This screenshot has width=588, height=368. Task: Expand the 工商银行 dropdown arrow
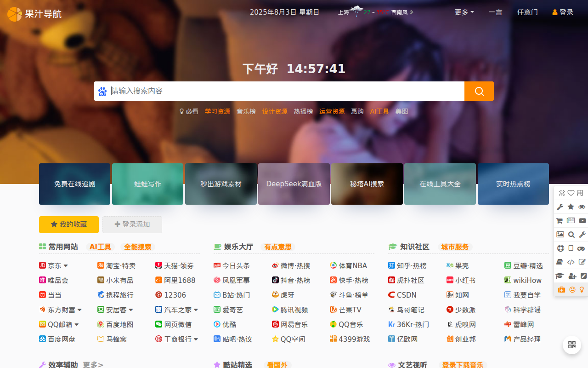pos(196,339)
